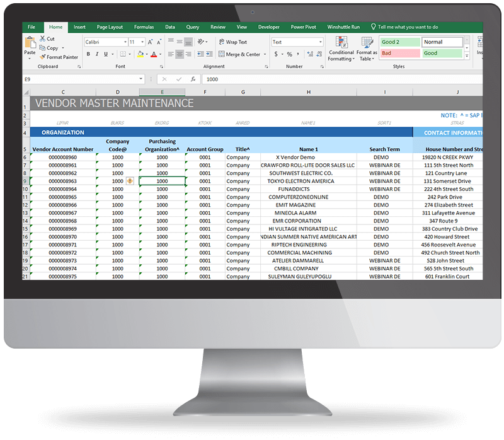This screenshot has width=504, height=440.
Task: Apply the Bad cell style
Action: [400, 53]
